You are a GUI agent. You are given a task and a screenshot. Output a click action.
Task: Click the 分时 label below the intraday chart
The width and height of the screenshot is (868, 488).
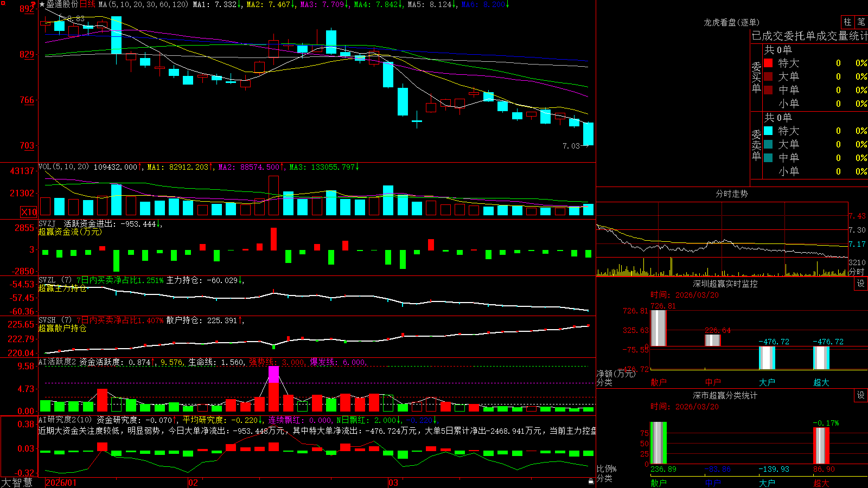(x=857, y=272)
